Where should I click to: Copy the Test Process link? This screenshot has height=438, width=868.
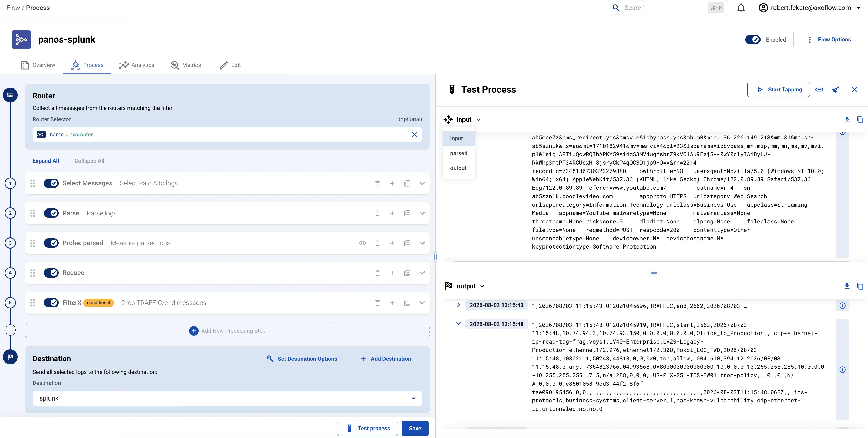pyautogui.click(x=819, y=89)
